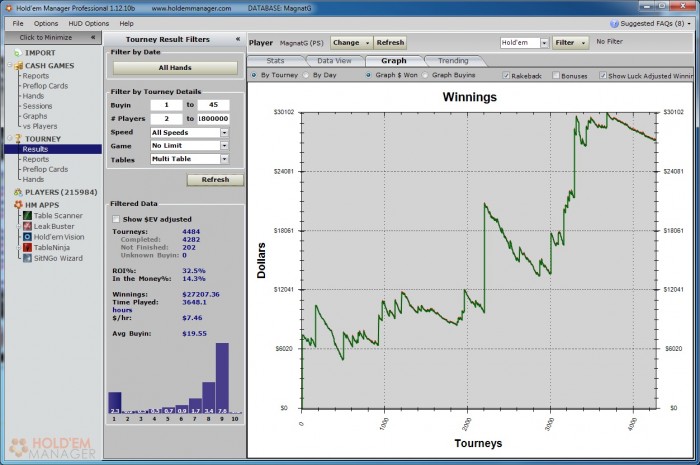
Task: Select Graph Buyins radio button
Action: point(425,75)
